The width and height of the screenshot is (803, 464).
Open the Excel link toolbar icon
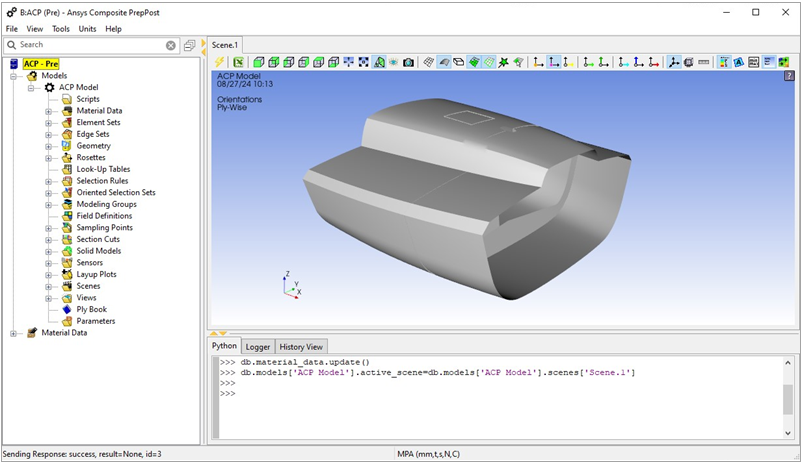pos(238,62)
